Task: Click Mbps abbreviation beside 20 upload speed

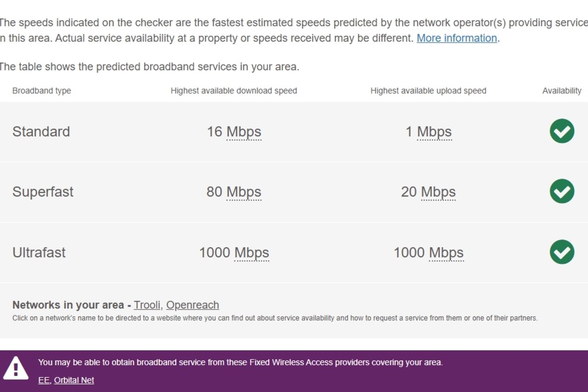Action: coord(438,192)
